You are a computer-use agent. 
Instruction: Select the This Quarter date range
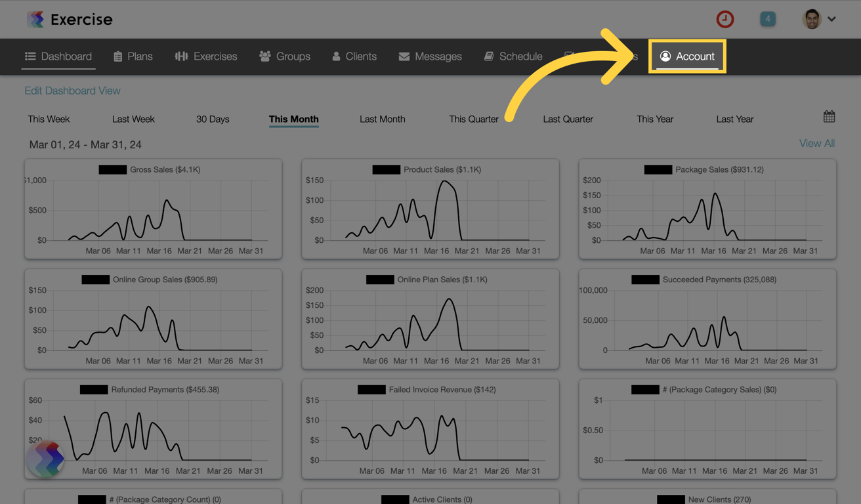click(474, 119)
